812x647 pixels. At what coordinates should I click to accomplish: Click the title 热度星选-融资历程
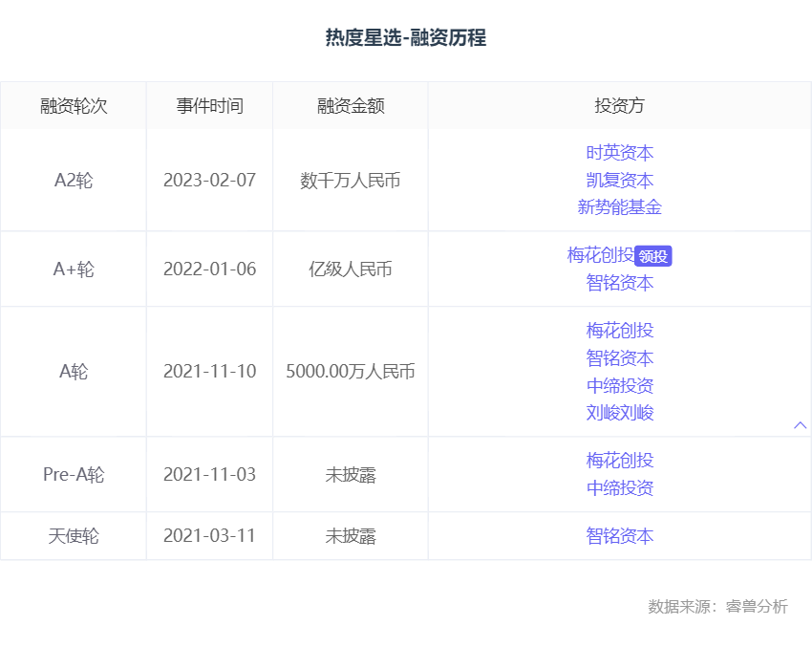[406, 37]
